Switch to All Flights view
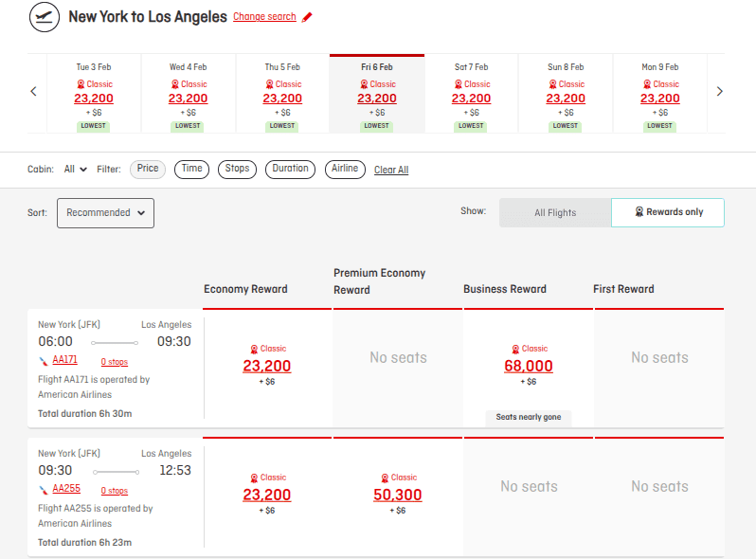 (x=555, y=212)
